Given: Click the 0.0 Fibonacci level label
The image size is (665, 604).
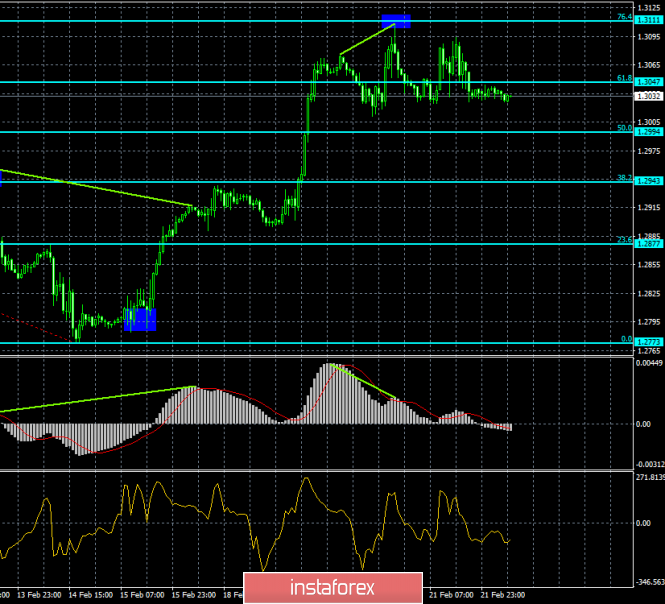Looking at the screenshot, I should pyautogui.click(x=626, y=339).
